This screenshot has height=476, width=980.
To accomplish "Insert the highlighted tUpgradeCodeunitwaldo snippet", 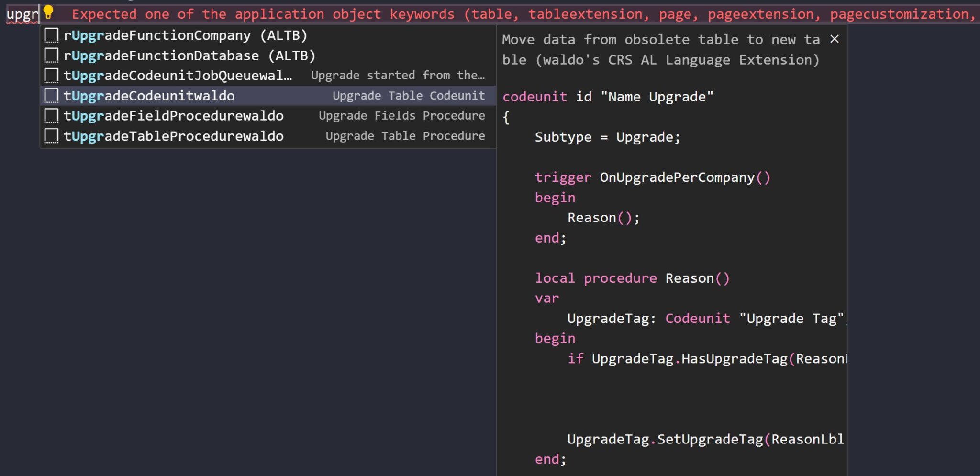I will click(149, 96).
